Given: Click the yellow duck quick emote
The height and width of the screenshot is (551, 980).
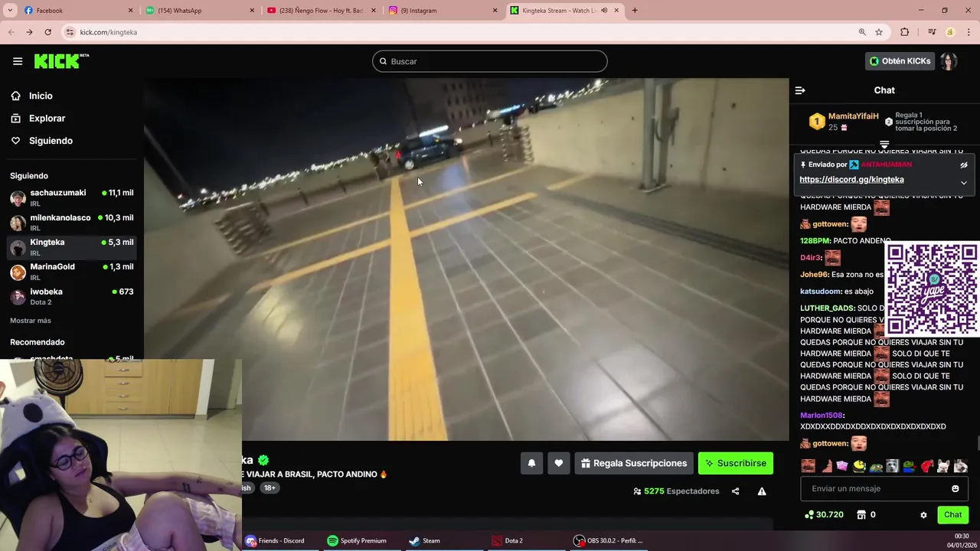Looking at the screenshot, I should [860, 465].
